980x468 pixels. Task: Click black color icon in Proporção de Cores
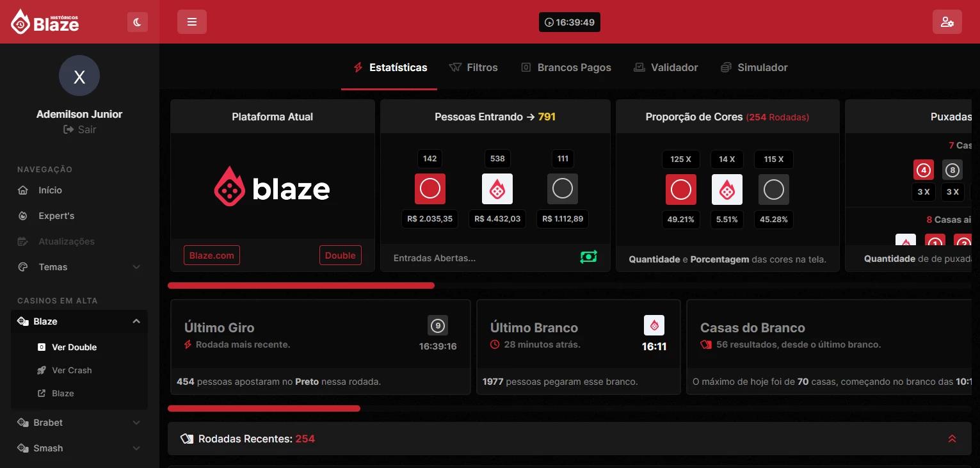coord(774,190)
